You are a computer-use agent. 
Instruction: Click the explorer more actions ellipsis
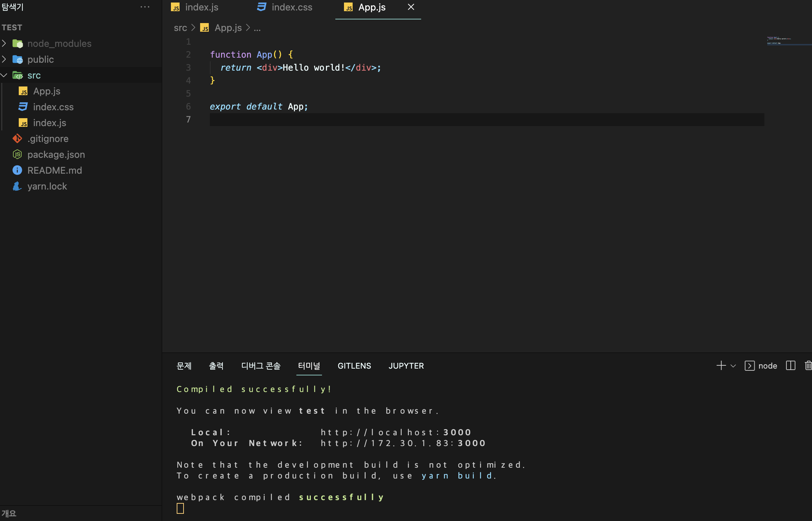[x=145, y=7]
